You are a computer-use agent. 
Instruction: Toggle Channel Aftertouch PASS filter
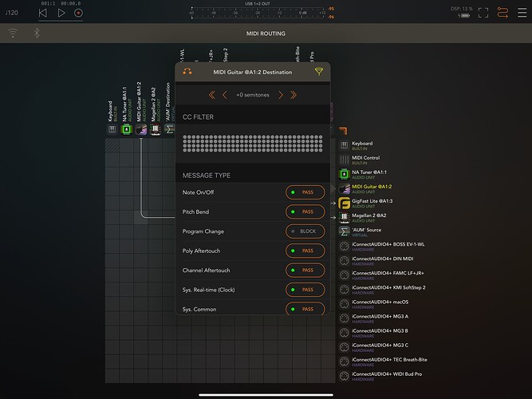pos(305,271)
